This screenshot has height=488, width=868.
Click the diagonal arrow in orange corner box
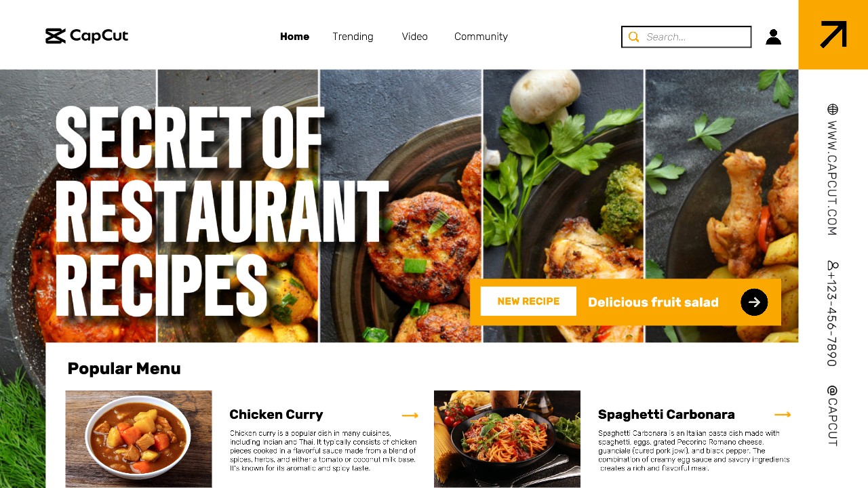(833, 35)
